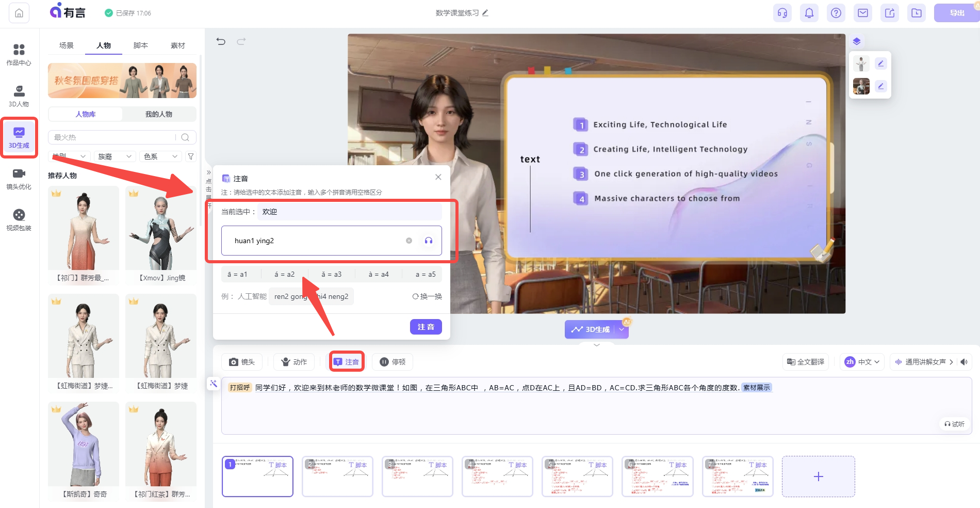Open AI script magic wand tool
Screen dimensions: 980x508
[214, 383]
